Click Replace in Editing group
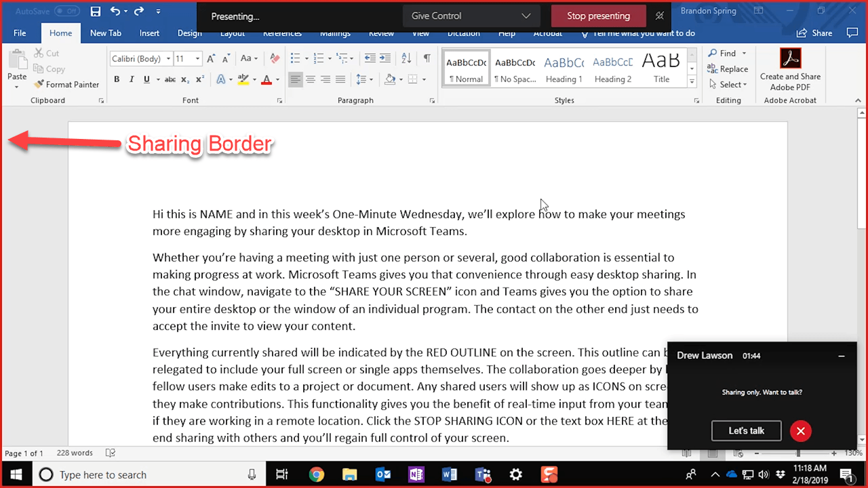 tap(728, 69)
